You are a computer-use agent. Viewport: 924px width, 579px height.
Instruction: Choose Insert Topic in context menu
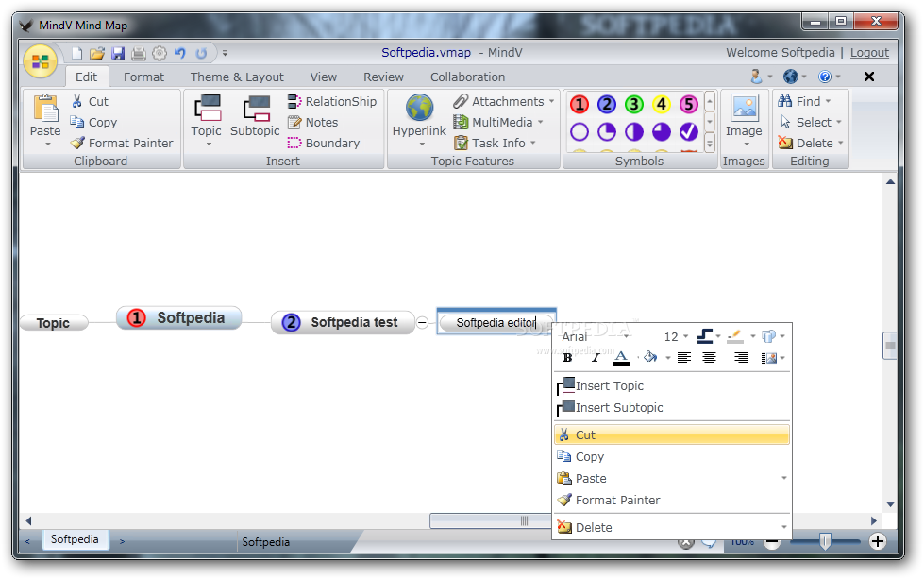click(672, 386)
